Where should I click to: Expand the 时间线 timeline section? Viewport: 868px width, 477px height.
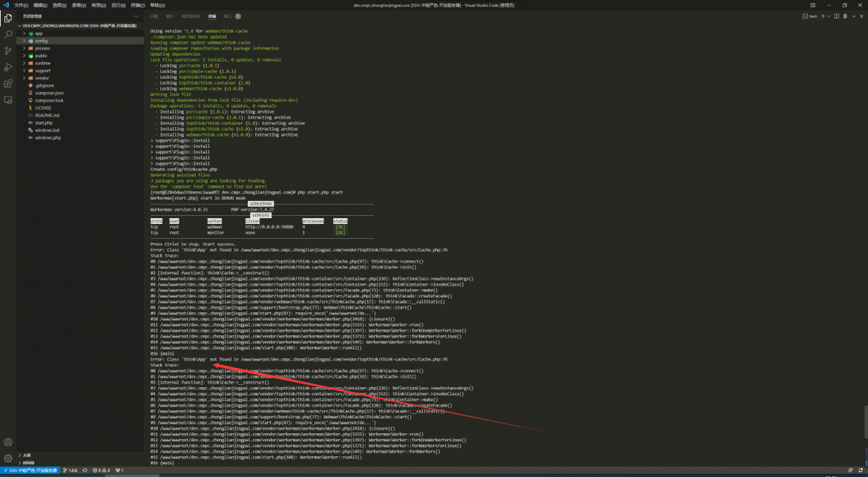coord(80,463)
